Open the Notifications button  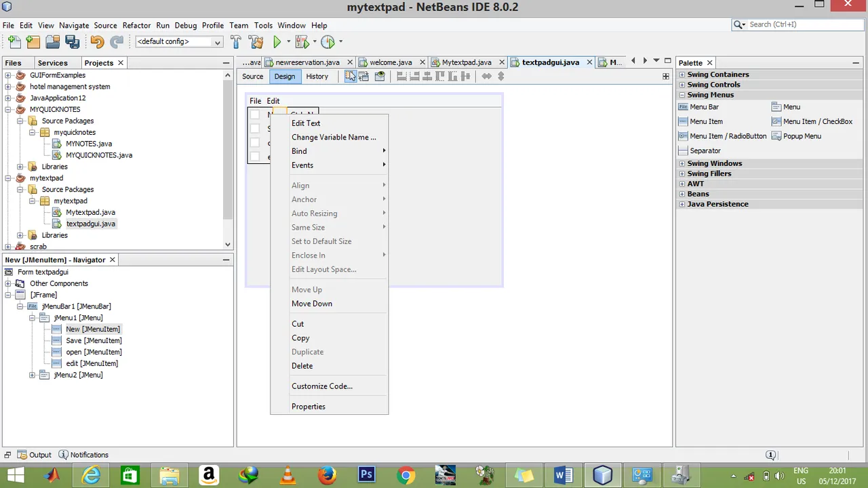coord(83,455)
